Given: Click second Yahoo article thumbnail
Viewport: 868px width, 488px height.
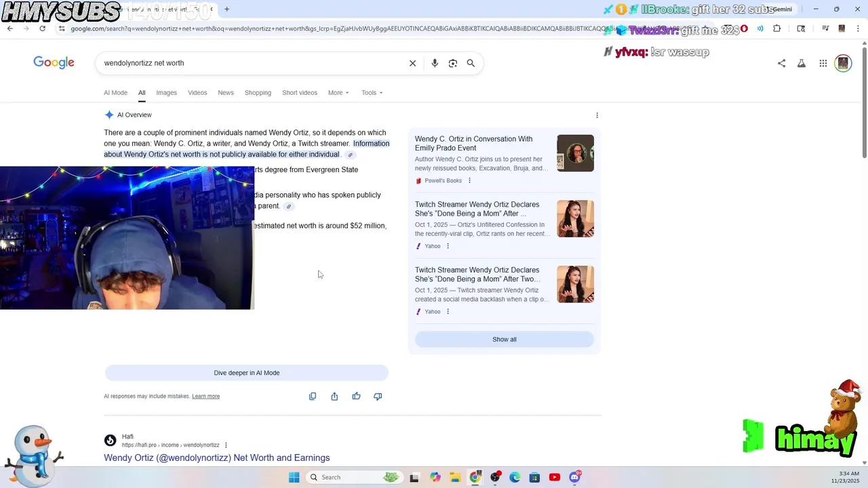Looking at the screenshot, I should pos(575,285).
